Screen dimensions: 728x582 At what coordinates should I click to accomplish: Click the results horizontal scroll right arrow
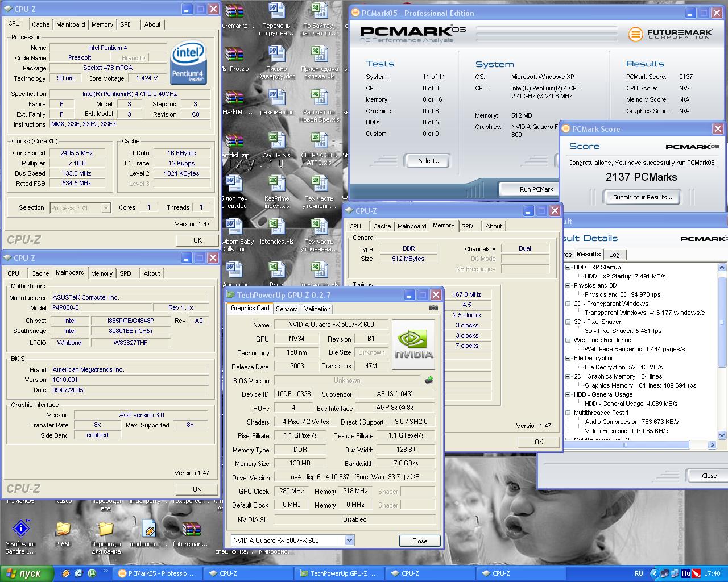[713, 445]
